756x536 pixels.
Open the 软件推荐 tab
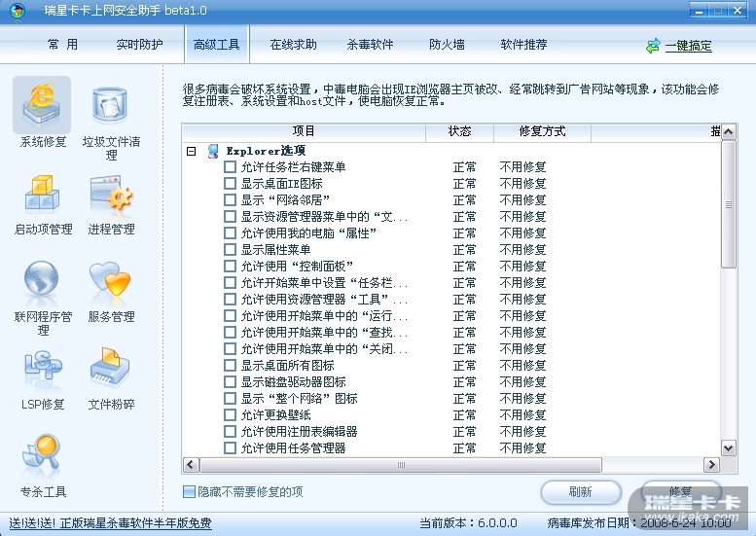[523, 45]
